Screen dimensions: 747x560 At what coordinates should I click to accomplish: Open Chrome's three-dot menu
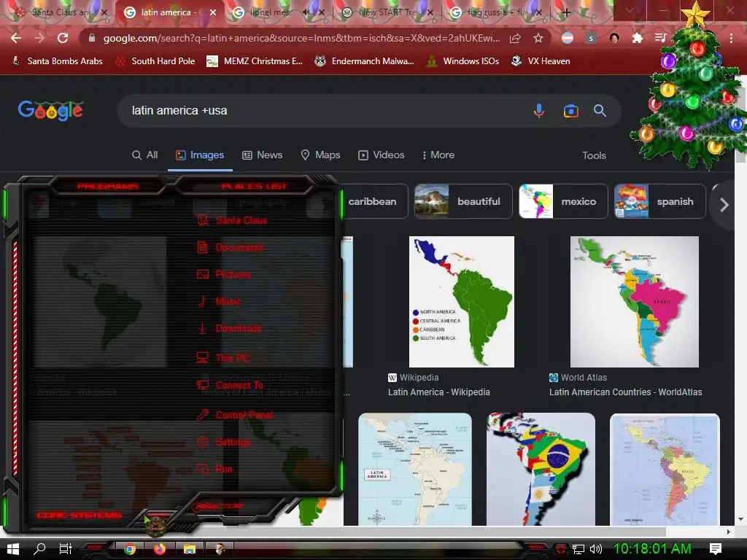[x=731, y=38]
